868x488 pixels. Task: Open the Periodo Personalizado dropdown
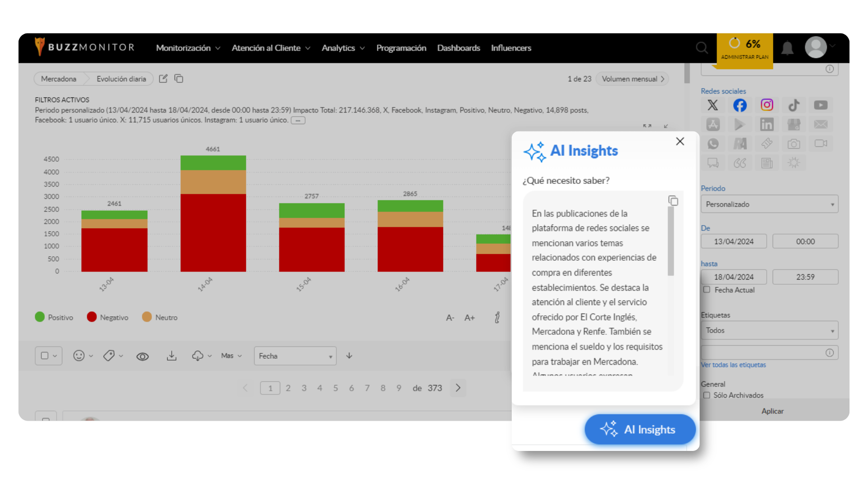[x=769, y=204]
